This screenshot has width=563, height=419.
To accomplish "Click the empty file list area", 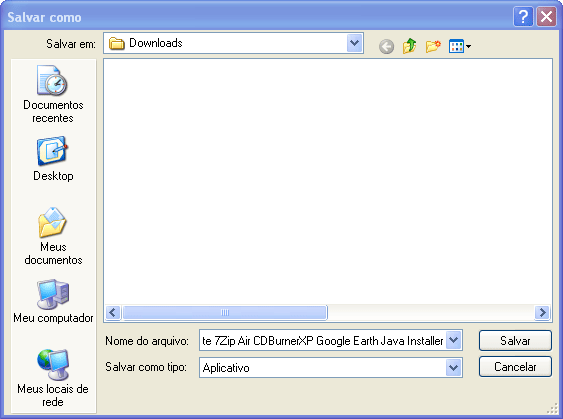I will click(x=328, y=181).
